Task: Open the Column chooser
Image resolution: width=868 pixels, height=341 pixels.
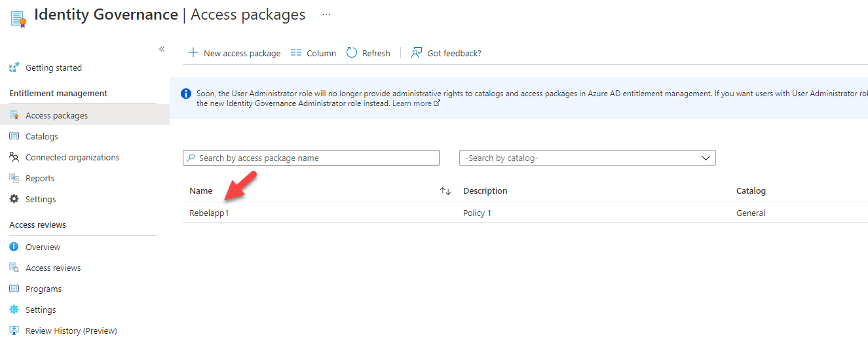Action: pyautogui.click(x=321, y=53)
